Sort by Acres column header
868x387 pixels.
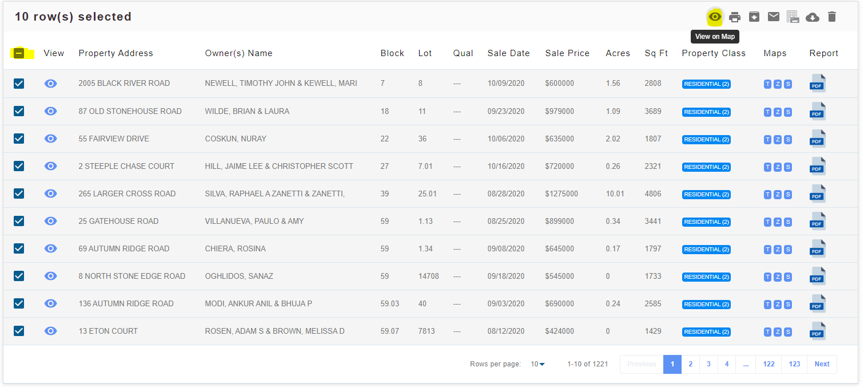[x=618, y=53]
